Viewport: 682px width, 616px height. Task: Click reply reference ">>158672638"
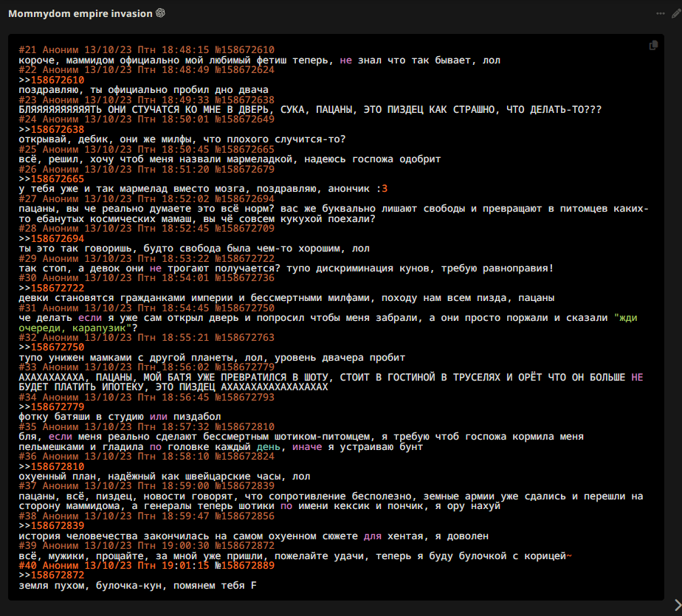coord(52,130)
